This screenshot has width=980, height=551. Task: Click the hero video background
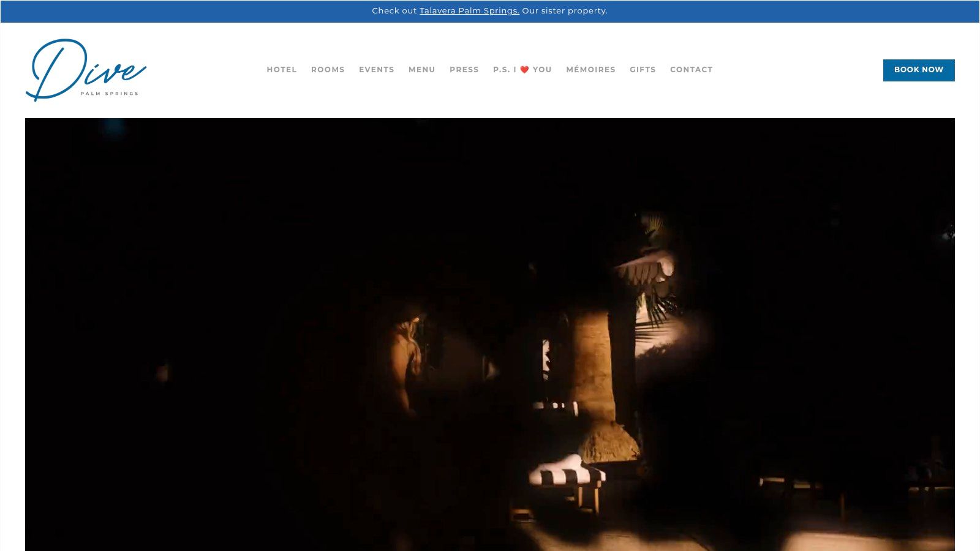[x=245, y=245]
